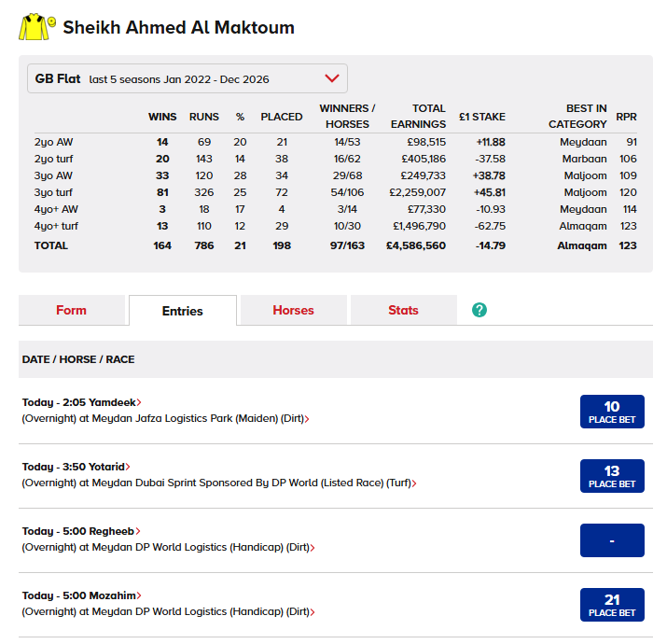667x644 pixels.
Task: Click the RPR column header
Action: pos(626,118)
